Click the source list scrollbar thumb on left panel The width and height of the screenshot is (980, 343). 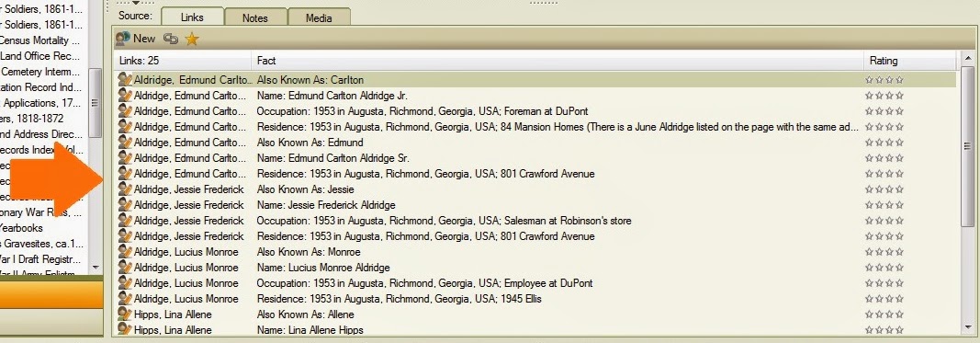[95, 102]
